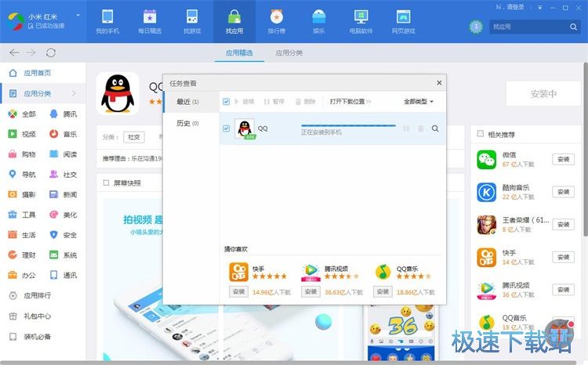The image size is (588, 365).
Task: Click the 社交 category tag on QQ page
Action: tap(134, 137)
